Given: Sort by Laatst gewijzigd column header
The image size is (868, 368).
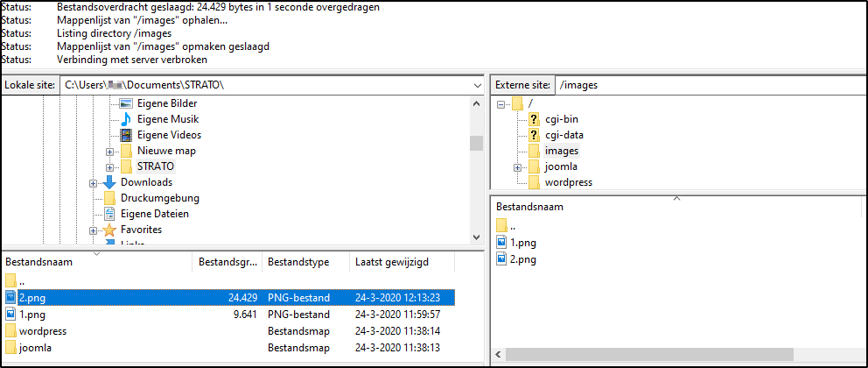Looking at the screenshot, I should [391, 262].
